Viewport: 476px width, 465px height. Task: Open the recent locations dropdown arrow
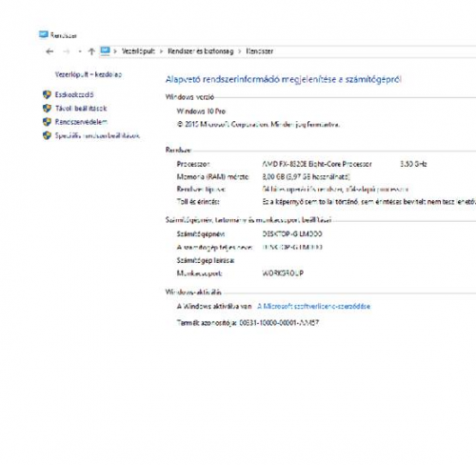click(x=80, y=51)
